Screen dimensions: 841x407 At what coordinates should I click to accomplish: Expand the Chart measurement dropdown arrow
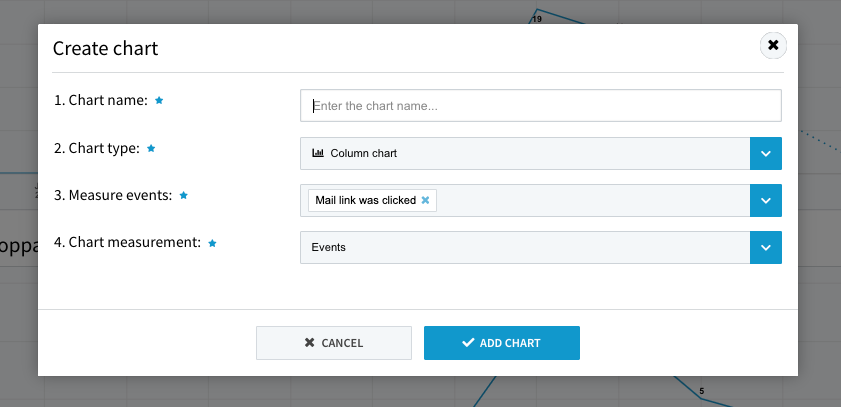[x=765, y=247]
